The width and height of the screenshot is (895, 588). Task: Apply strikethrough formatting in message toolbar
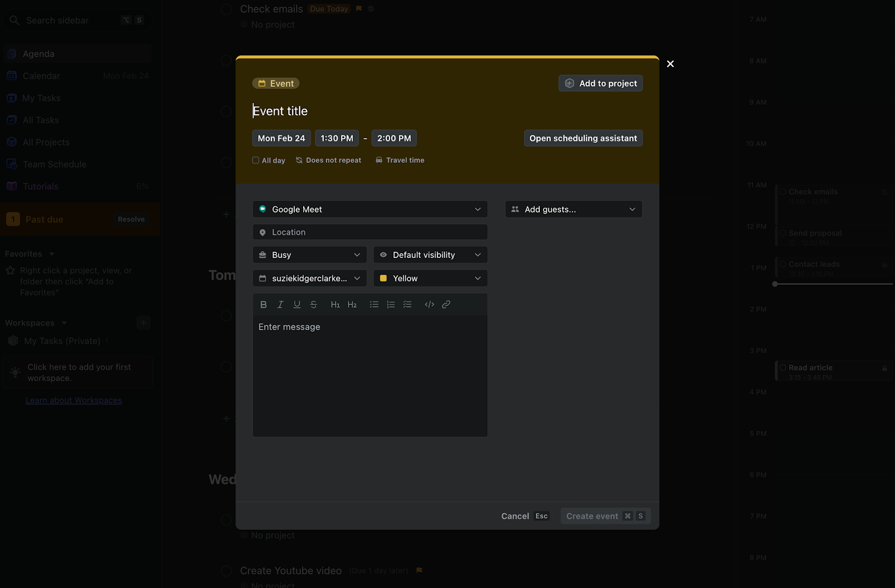coord(314,304)
